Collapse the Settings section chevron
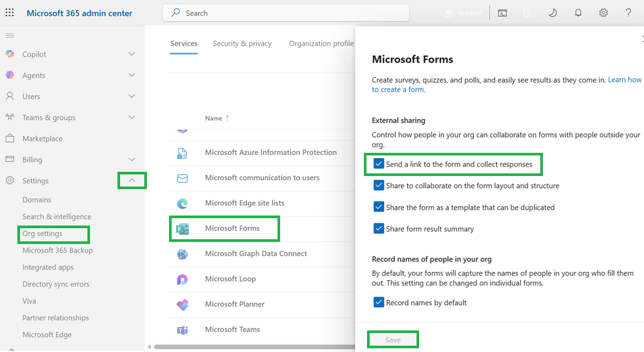 point(132,181)
